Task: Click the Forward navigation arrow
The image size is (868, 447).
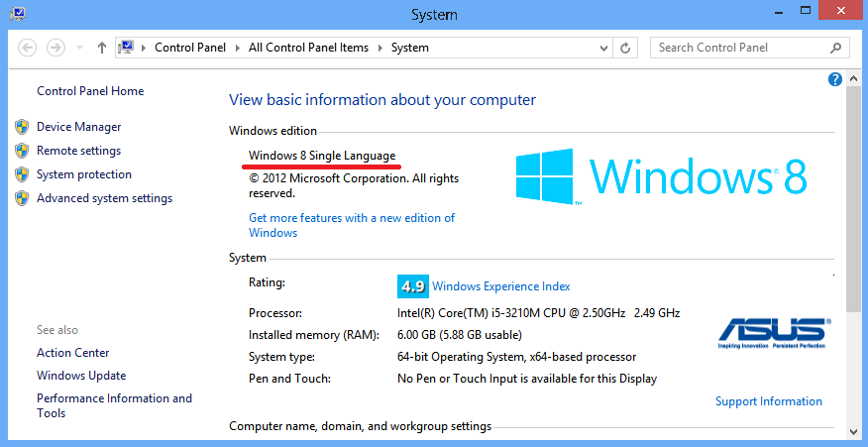Action: click(55, 48)
